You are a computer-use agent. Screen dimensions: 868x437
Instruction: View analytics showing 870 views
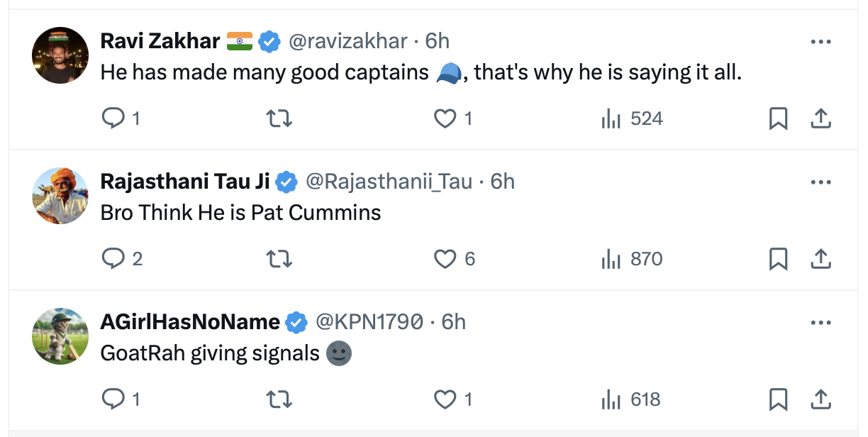(632, 259)
